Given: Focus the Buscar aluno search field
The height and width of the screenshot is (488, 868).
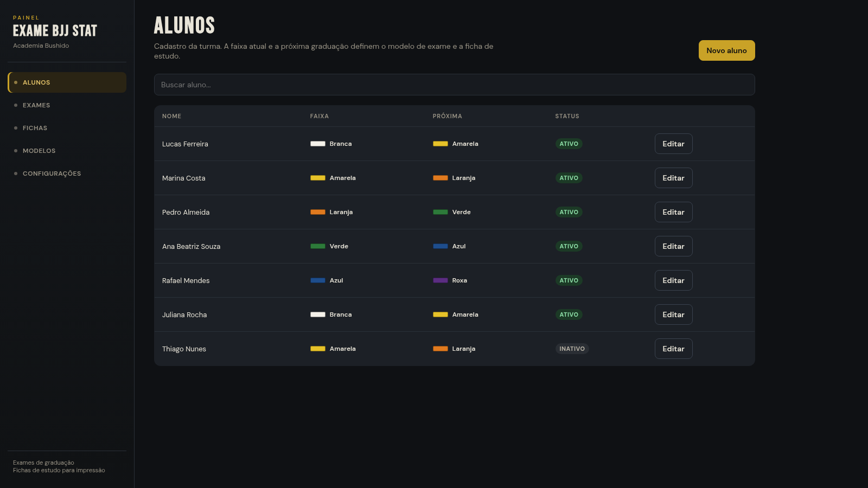Looking at the screenshot, I should [455, 85].
